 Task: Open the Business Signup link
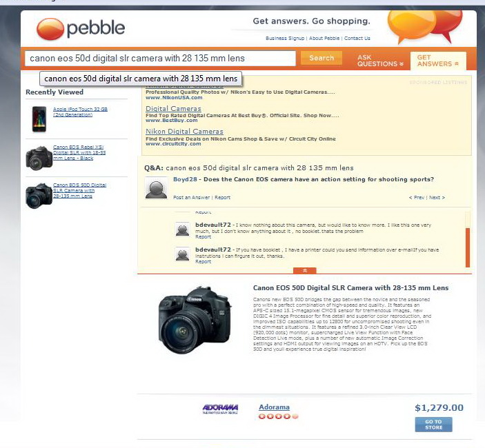285,39
